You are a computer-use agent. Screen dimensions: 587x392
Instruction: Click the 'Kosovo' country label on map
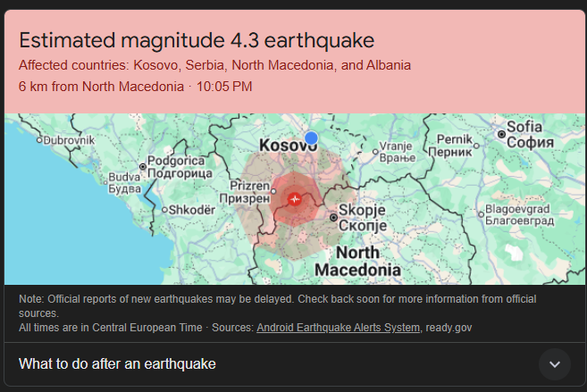click(x=286, y=145)
